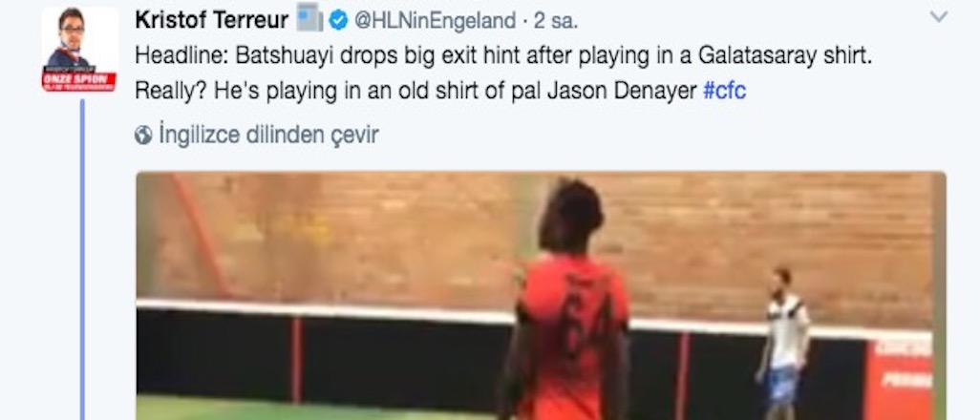
Task: Click the tweet's 'Headline: Batshuayi drops' text line
Action: click(x=503, y=56)
